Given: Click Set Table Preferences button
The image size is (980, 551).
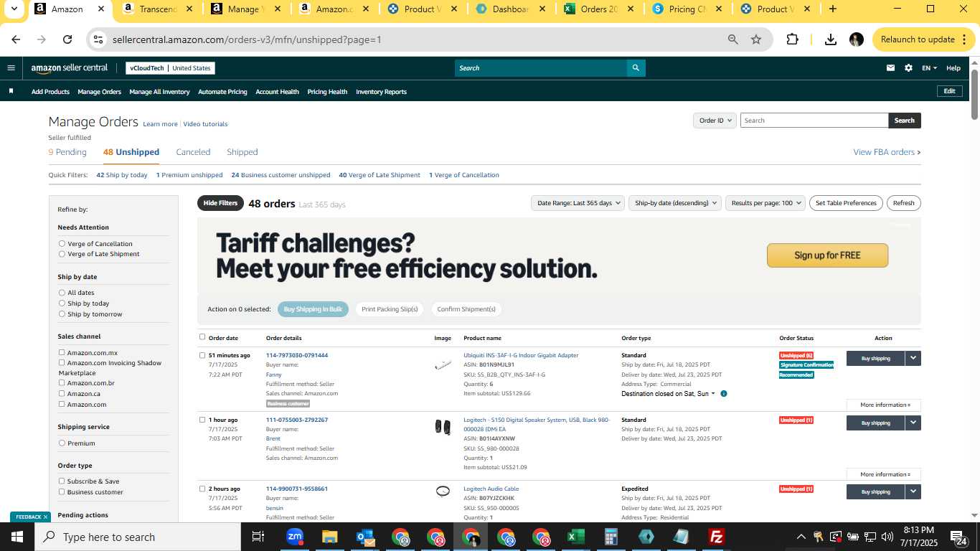Looking at the screenshot, I should pyautogui.click(x=846, y=203).
